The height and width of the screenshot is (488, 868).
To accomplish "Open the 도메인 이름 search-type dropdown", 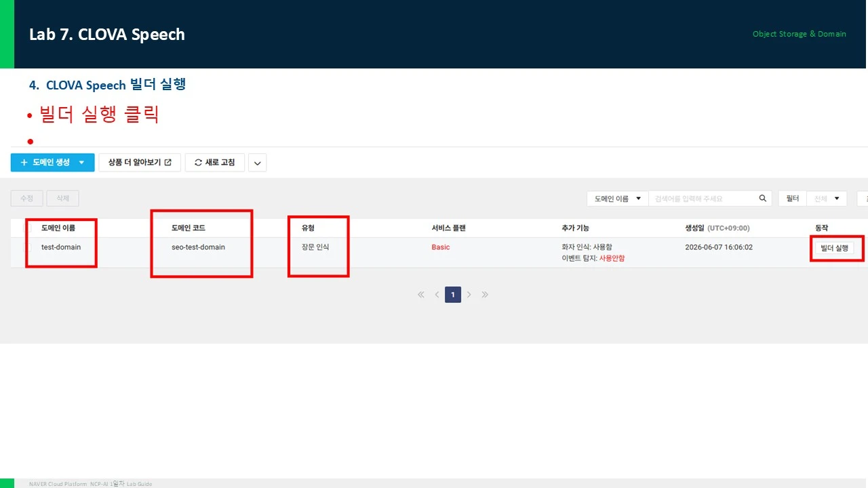I will (618, 199).
